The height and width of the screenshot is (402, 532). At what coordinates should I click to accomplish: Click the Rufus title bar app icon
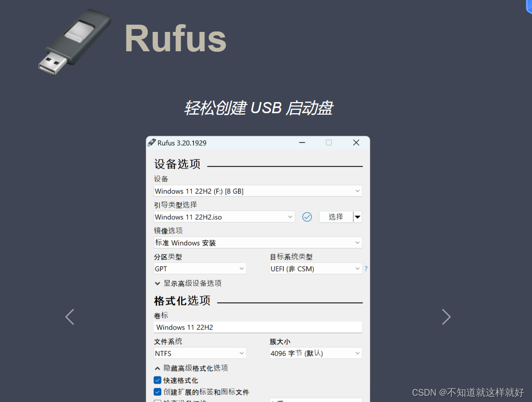click(x=152, y=143)
